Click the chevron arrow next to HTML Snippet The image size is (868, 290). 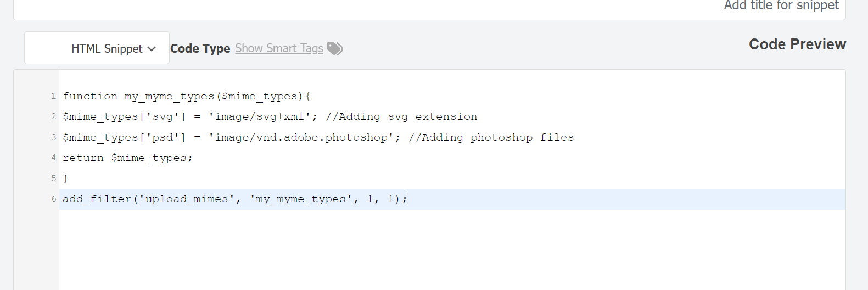pyautogui.click(x=152, y=49)
